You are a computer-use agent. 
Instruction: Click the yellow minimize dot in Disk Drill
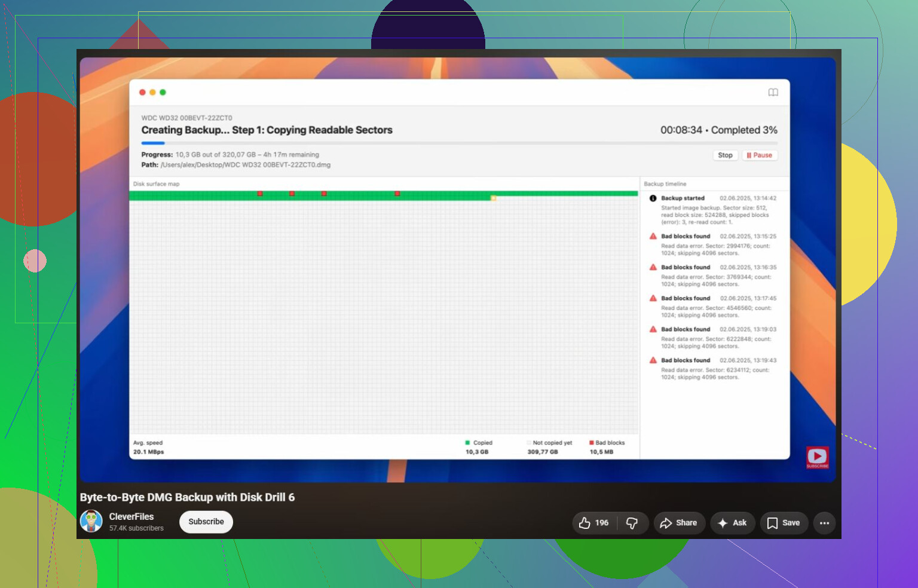pos(152,92)
